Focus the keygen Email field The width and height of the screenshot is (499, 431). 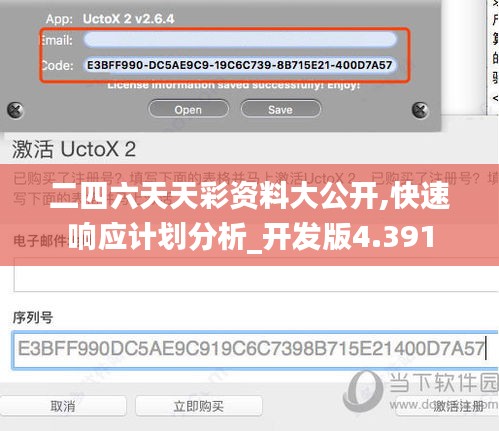[x=240, y=39]
